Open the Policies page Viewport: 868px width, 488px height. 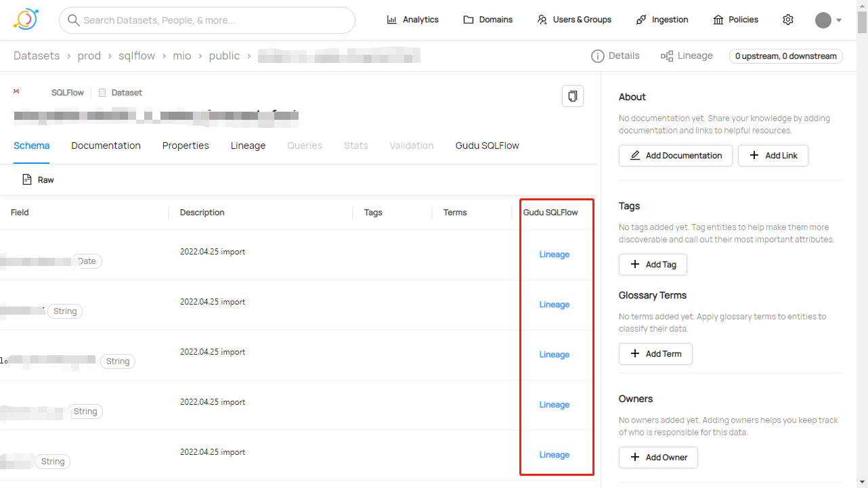coord(735,20)
